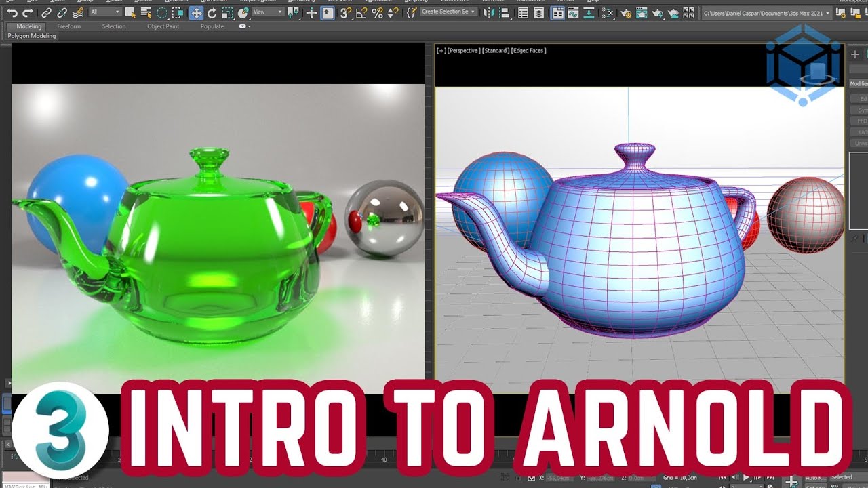Click the Use Pivot Point Center icon
868x488 pixels.
click(x=293, y=13)
